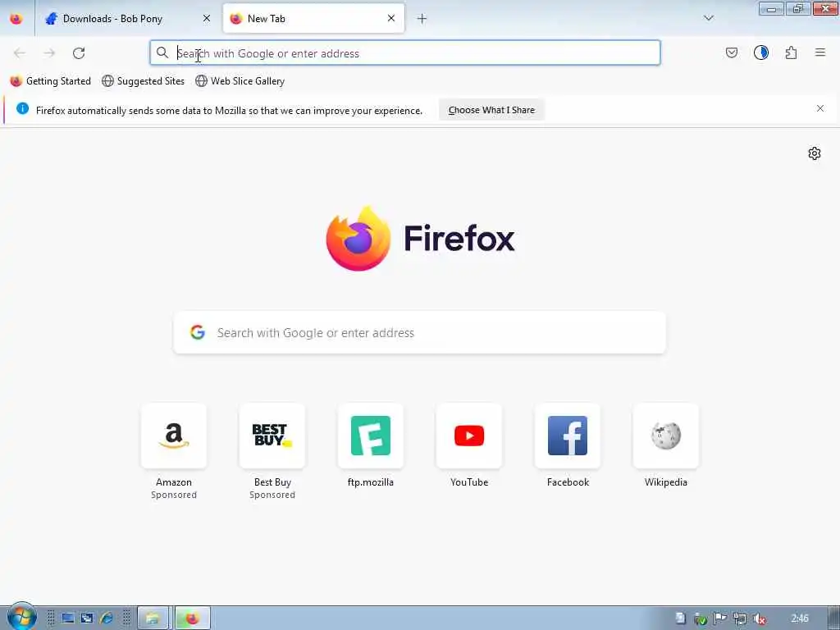Click the address bar magnifier icon
840x630 pixels.
click(162, 52)
